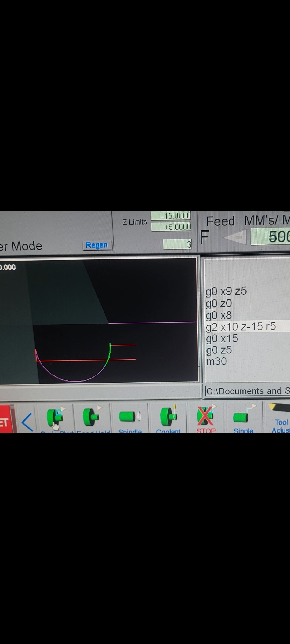The width and height of the screenshot is (290, 644).
Task: Select the g0 x9 z5 code line
Action: 226,291
